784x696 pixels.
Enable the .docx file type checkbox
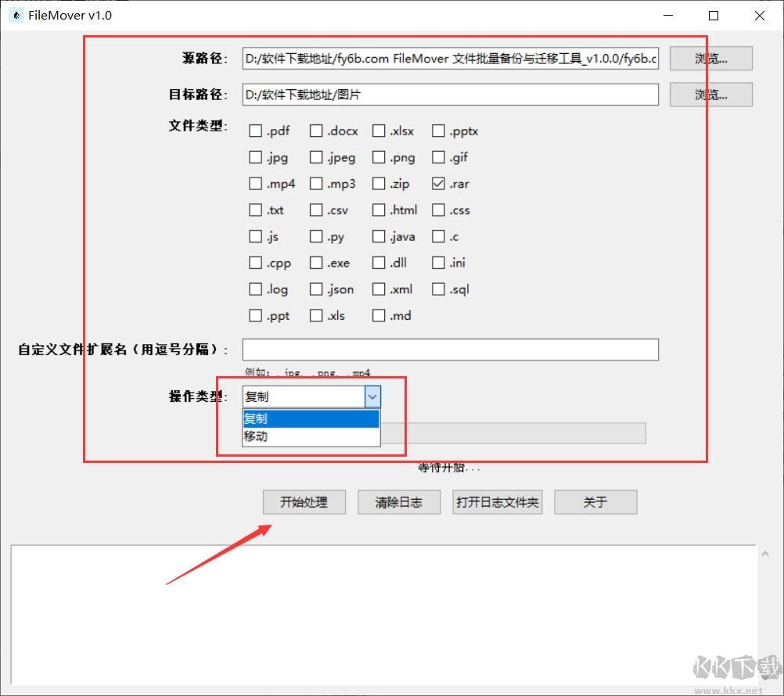click(317, 131)
